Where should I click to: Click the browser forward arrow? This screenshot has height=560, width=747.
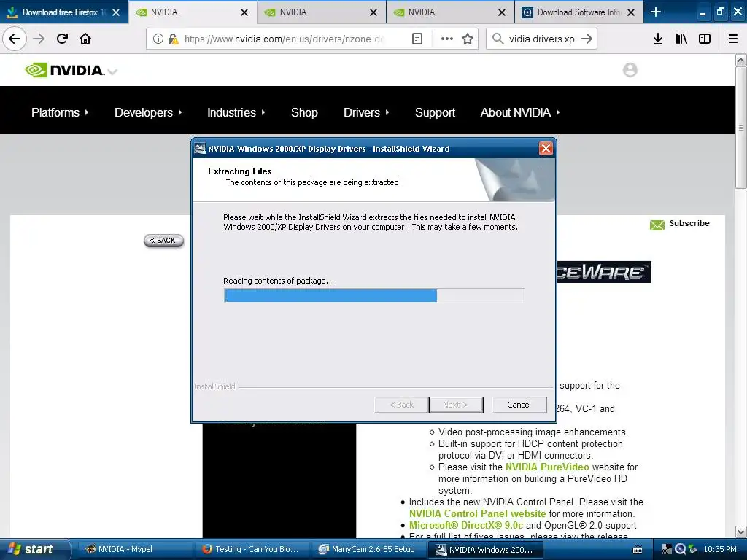39,39
